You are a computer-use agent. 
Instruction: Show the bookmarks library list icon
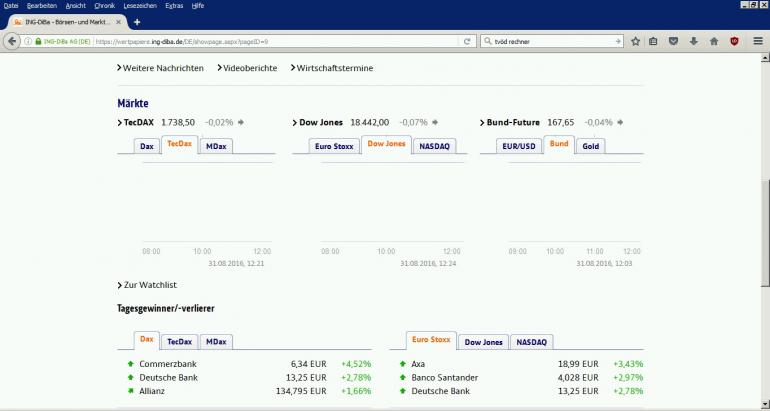click(653, 41)
